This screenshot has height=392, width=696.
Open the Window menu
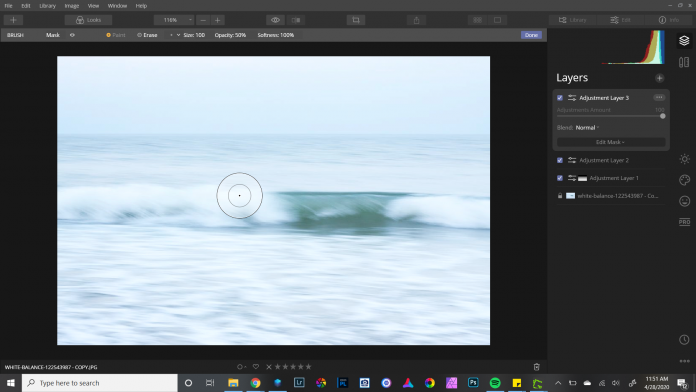click(x=117, y=6)
